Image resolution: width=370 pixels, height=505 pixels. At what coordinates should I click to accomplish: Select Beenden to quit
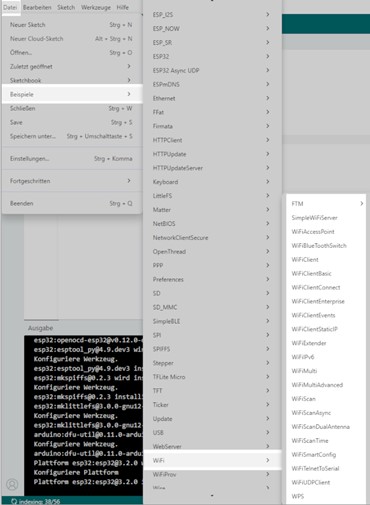coord(72,203)
